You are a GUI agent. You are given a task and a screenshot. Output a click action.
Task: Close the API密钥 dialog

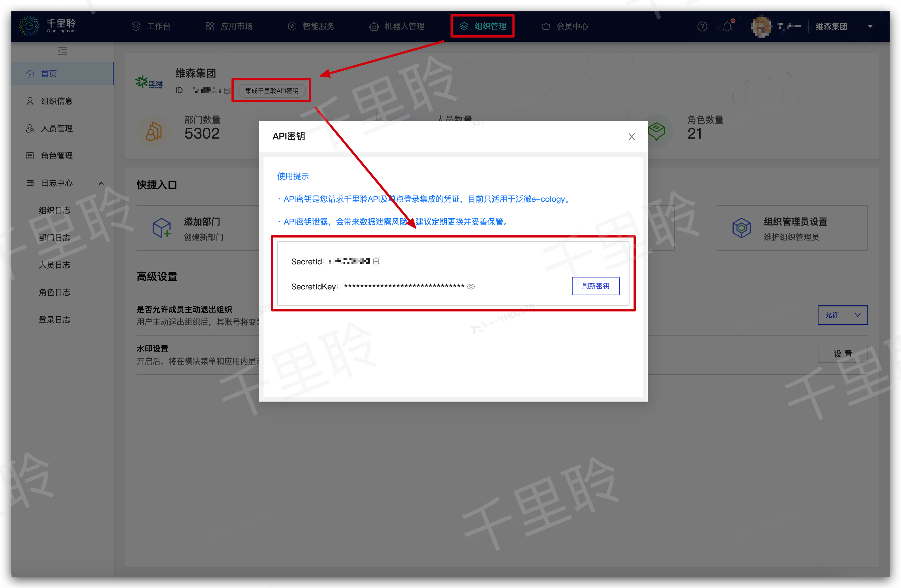(x=631, y=137)
